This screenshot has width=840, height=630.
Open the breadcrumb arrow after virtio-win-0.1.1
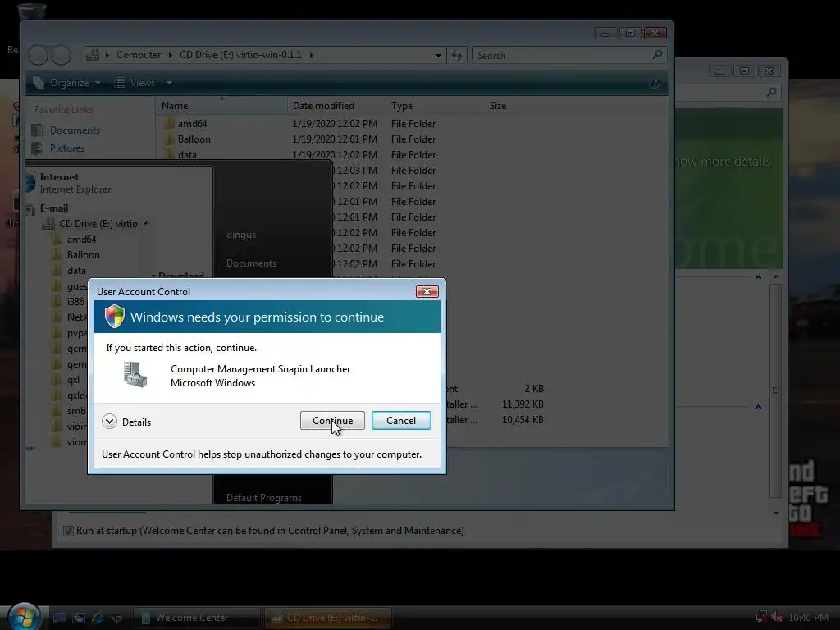coord(311,55)
